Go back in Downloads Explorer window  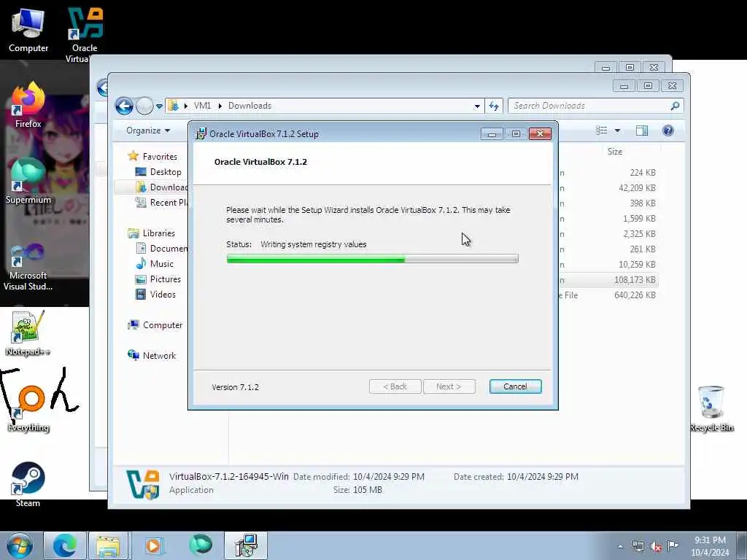point(124,106)
